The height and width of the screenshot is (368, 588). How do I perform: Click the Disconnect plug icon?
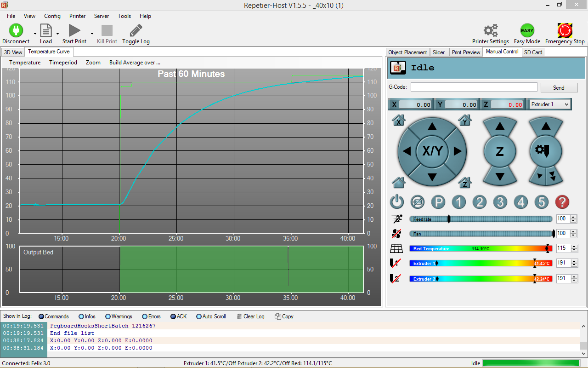[16, 30]
